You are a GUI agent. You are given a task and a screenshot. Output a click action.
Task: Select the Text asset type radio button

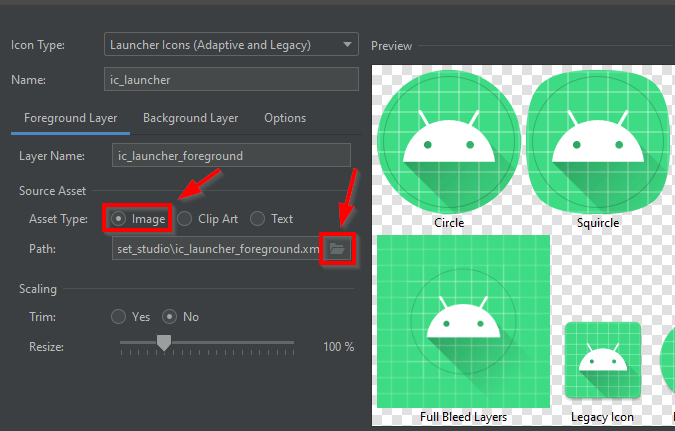pyautogui.click(x=257, y=219)
